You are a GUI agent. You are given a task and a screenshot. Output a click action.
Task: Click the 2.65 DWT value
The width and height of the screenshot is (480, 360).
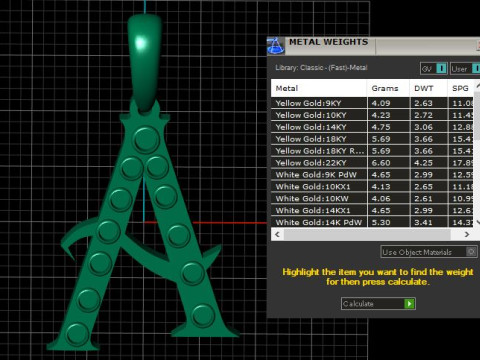point(424,187)
